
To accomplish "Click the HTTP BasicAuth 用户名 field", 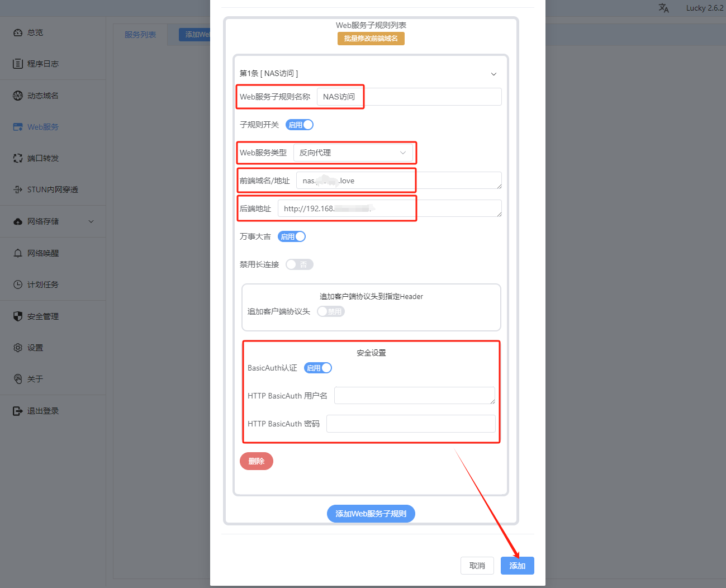I will tap(415, 396).
